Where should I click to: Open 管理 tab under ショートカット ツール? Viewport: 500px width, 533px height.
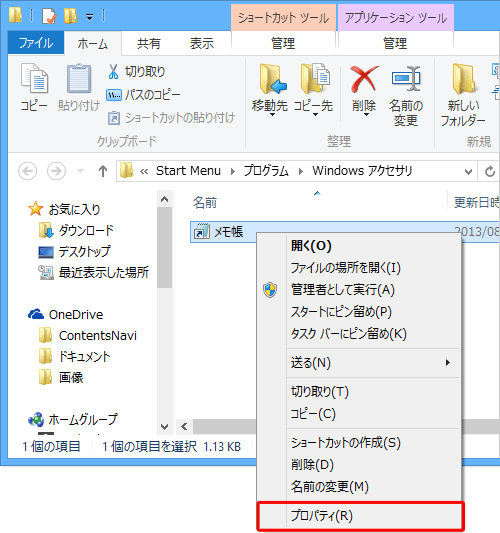[283, 44]
